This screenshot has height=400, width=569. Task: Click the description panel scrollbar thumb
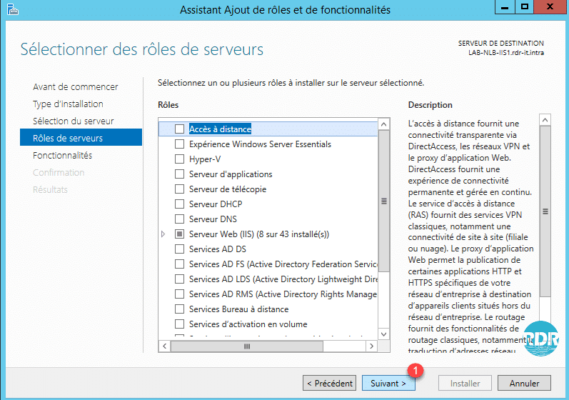point(545,211)
